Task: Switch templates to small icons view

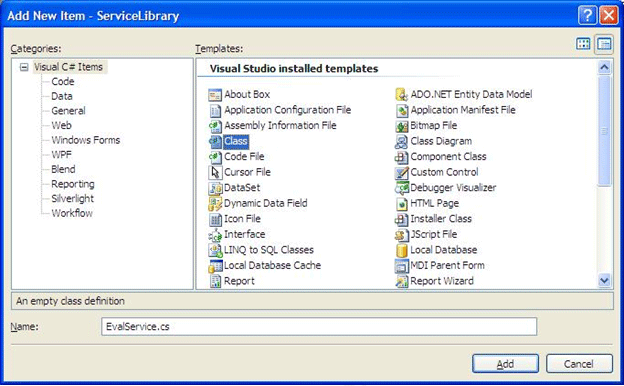Action: click(x=604, y=43)
